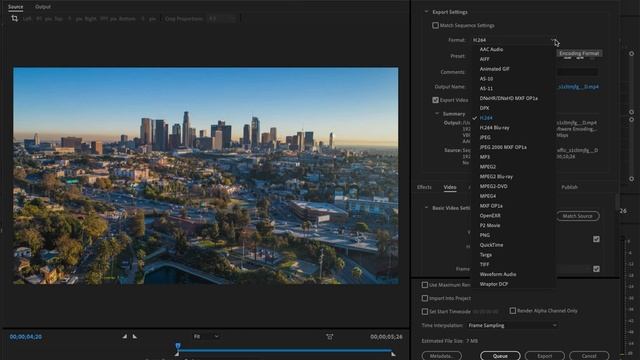The image size is (640, 360).
Task: Open the Crop Proportions dropdown
Action: click(x=222, y=18)
